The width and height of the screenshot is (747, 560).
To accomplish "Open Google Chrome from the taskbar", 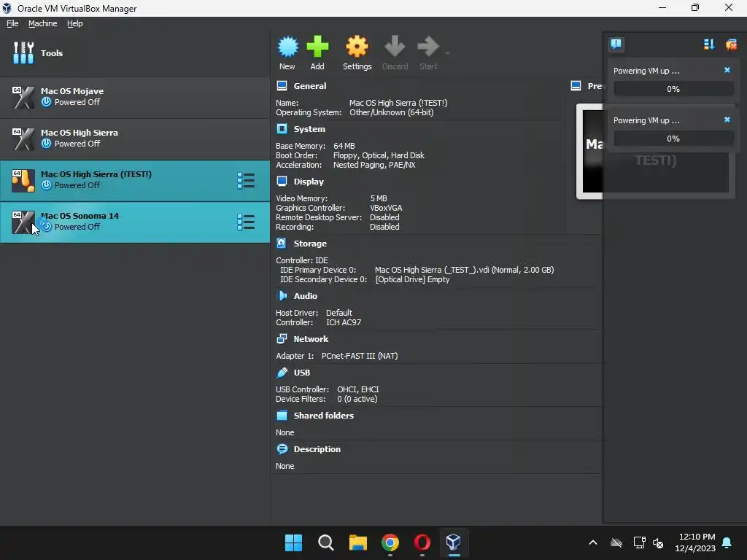I will click(390, 542).
